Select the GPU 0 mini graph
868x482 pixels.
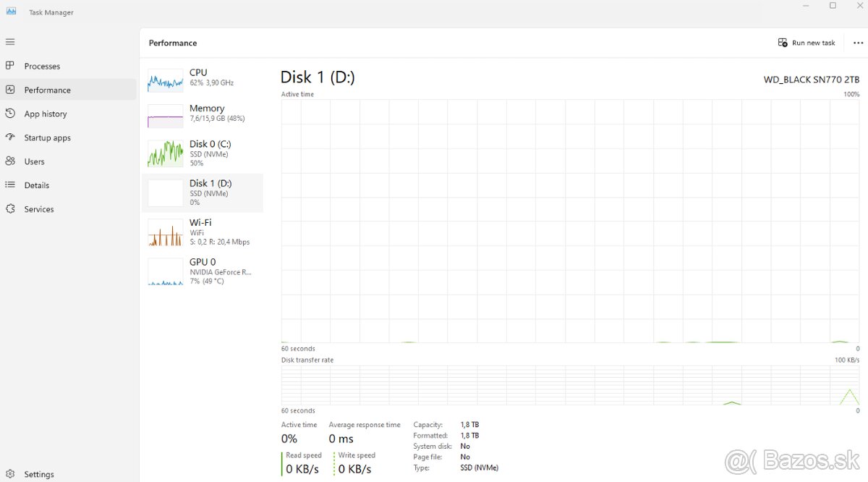tap(166, 272)
